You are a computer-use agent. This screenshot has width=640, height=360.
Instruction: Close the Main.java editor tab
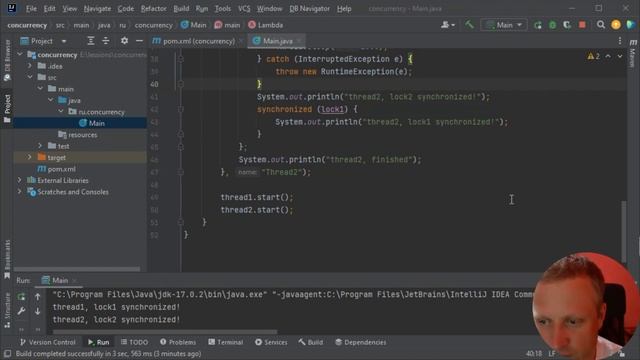[299, 41]
